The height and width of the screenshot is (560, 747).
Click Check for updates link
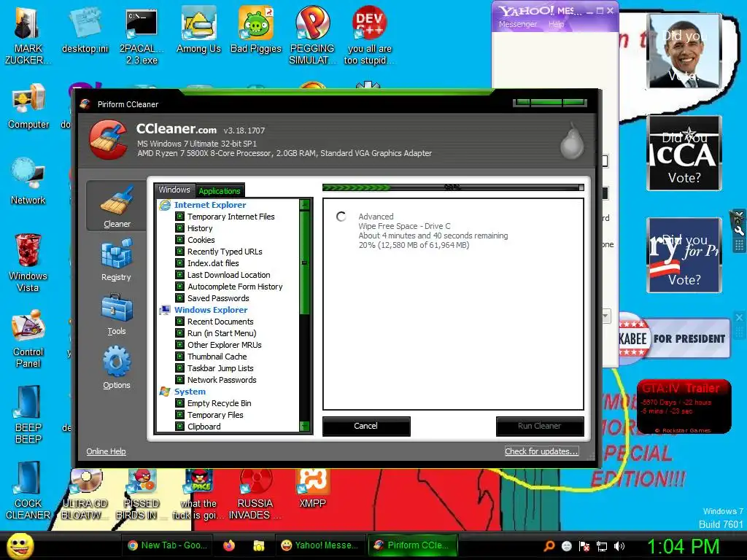[x=542, y=451]
